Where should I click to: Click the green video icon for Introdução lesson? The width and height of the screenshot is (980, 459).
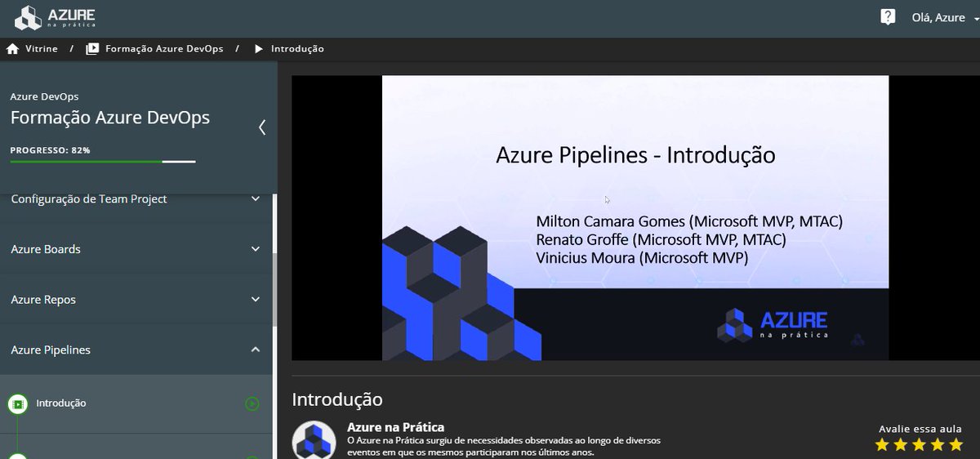17,403
